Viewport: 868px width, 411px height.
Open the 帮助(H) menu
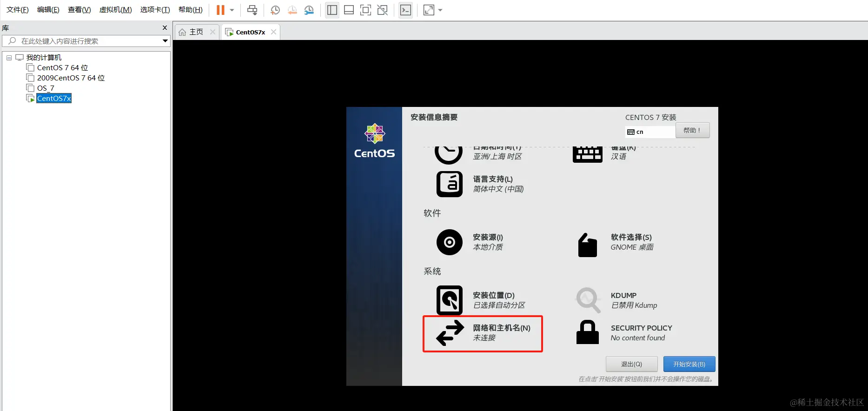(191, 10)
